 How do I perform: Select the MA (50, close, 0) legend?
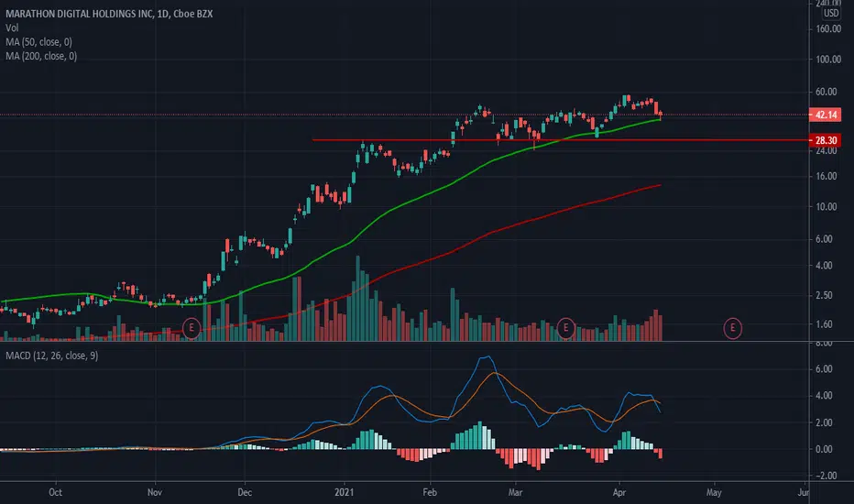tap(38, 42)
